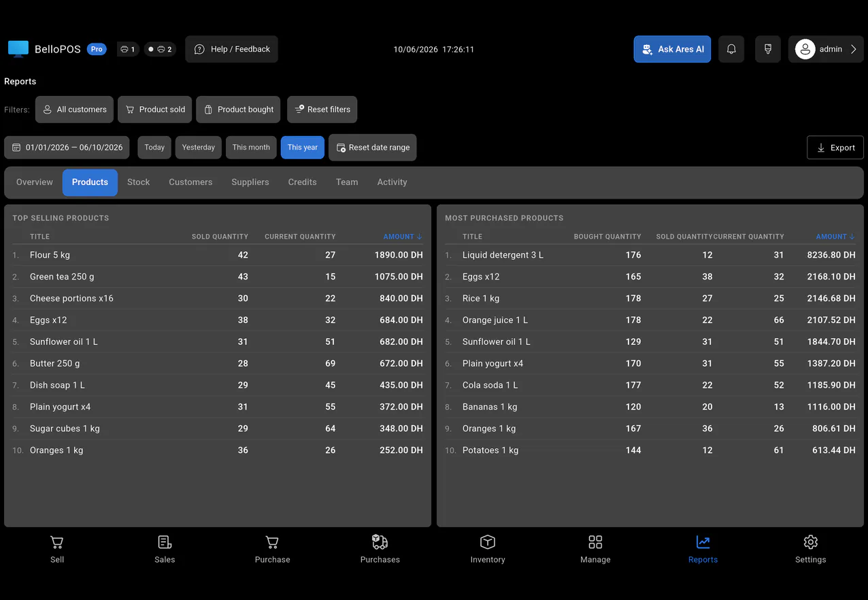868x600 pixels.
Task: Click the receipt printer icon button
Action: (x=768, y=49)
